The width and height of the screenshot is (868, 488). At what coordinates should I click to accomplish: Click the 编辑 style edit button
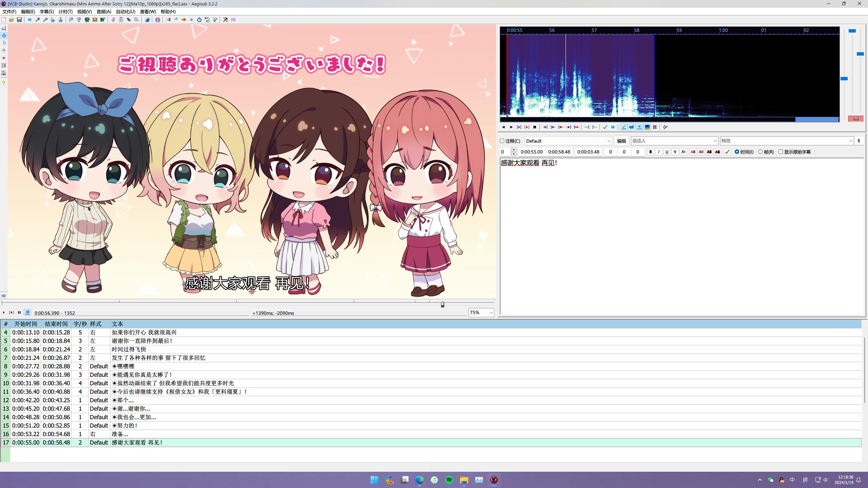point(621,141)
